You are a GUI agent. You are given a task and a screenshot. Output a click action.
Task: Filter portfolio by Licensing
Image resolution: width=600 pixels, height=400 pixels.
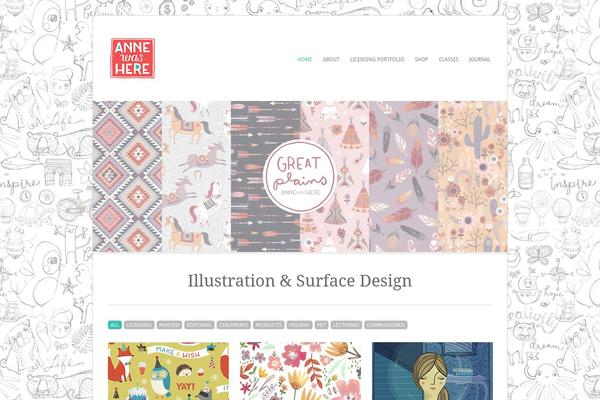[x=139, y=325]
